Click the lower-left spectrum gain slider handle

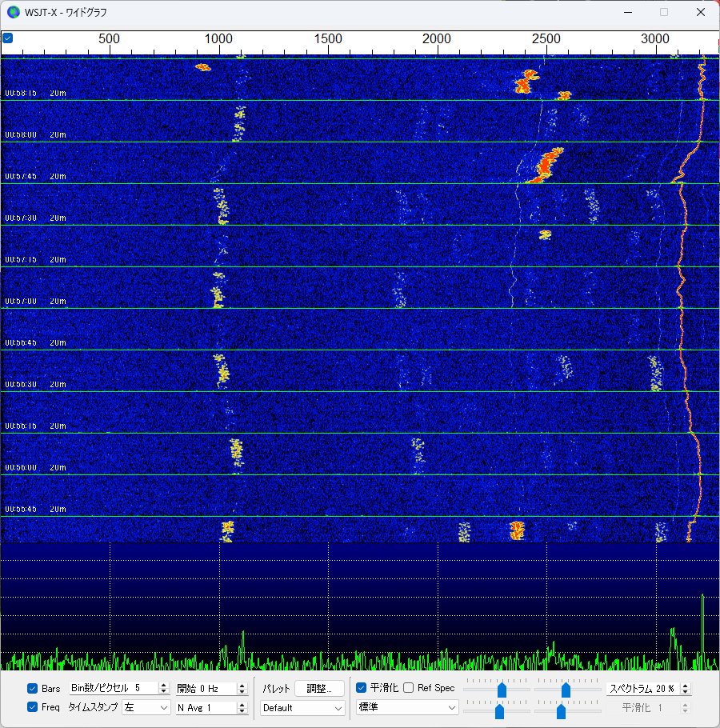[x=499, y=711]
